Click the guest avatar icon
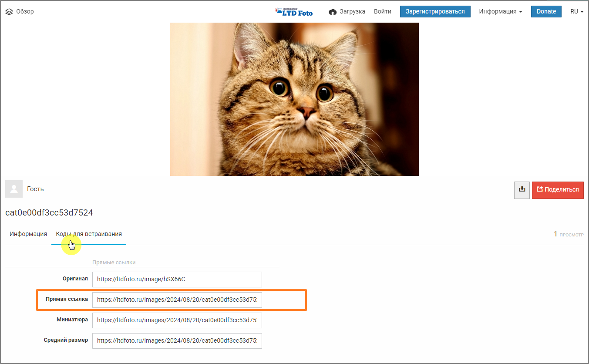 tap(14, 189)
